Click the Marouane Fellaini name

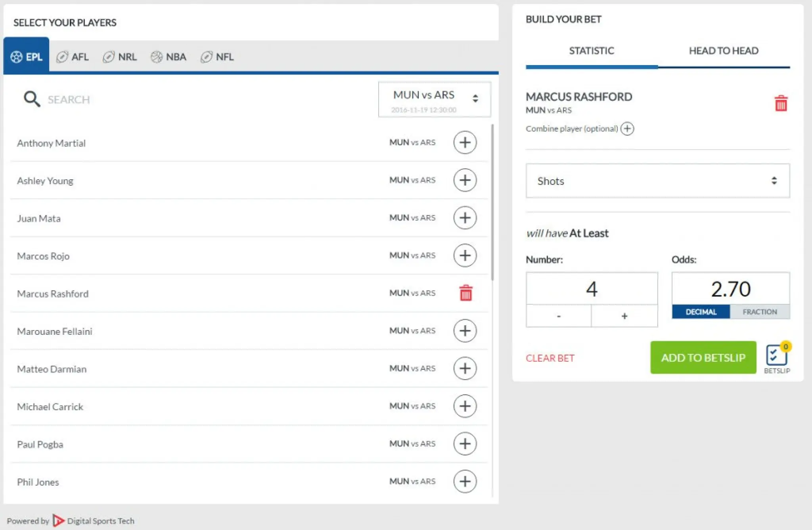coord(54,332)
